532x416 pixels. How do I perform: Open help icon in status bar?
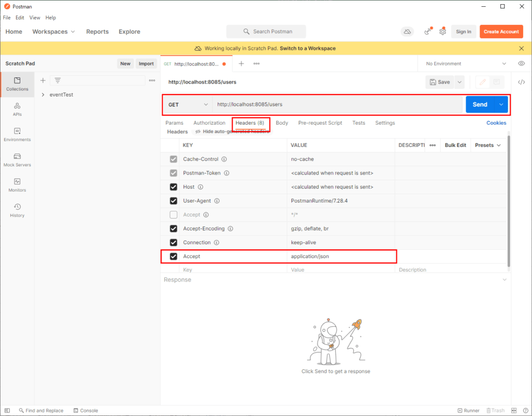pos(526,410)
